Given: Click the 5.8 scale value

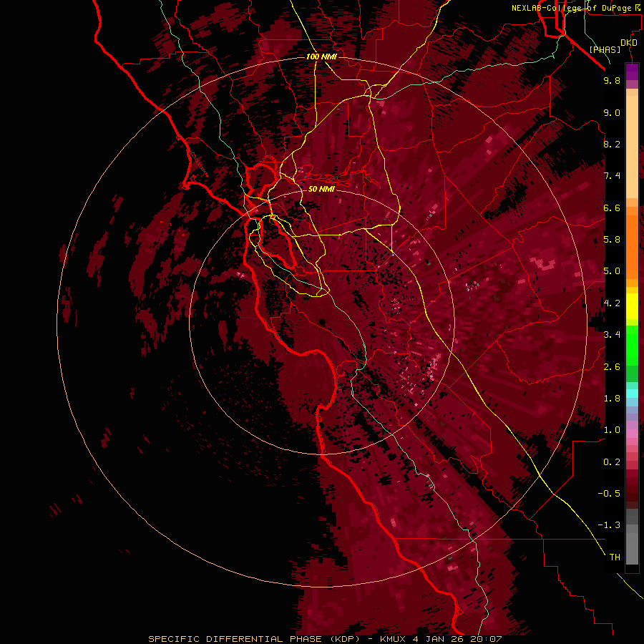Looking at the screenshot, I should (x=612, y=240).
